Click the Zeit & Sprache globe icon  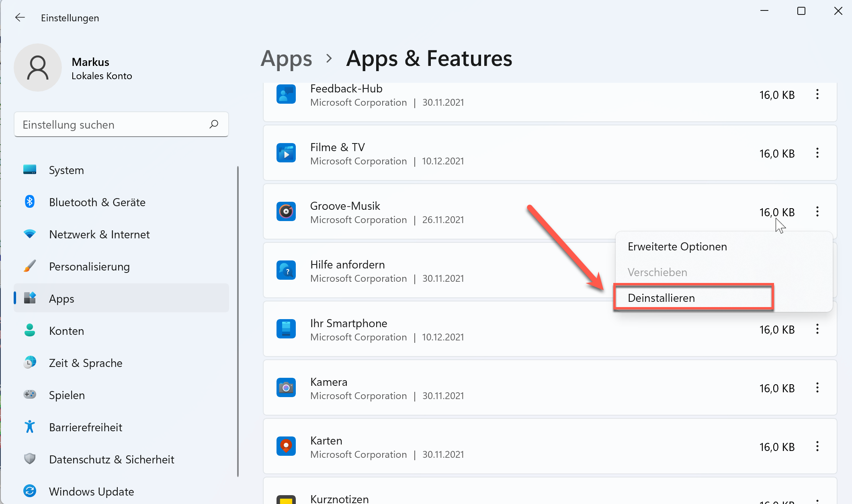[30, 363]
